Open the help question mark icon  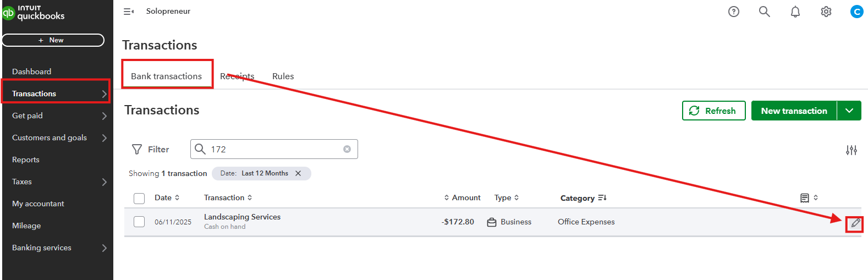(x=734, y=12)
